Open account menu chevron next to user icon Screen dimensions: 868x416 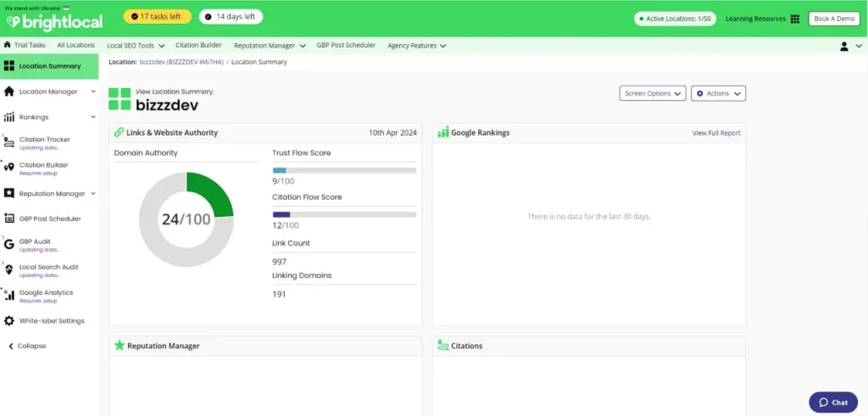point(859,47)
